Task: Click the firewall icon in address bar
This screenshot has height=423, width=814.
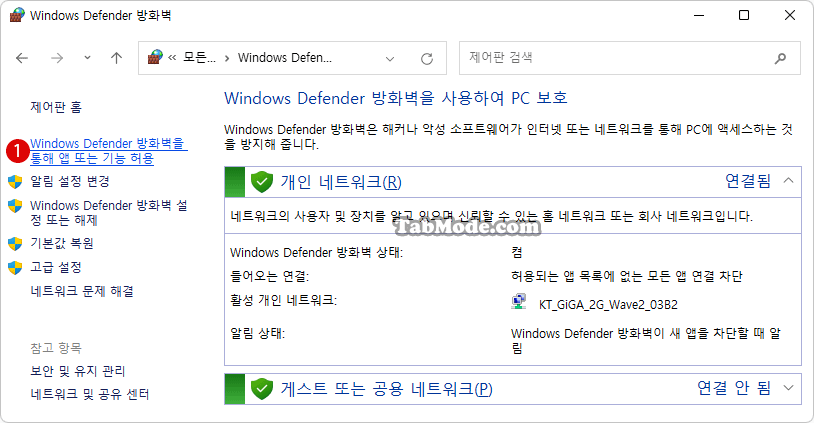Action: [x=155, y=57]
